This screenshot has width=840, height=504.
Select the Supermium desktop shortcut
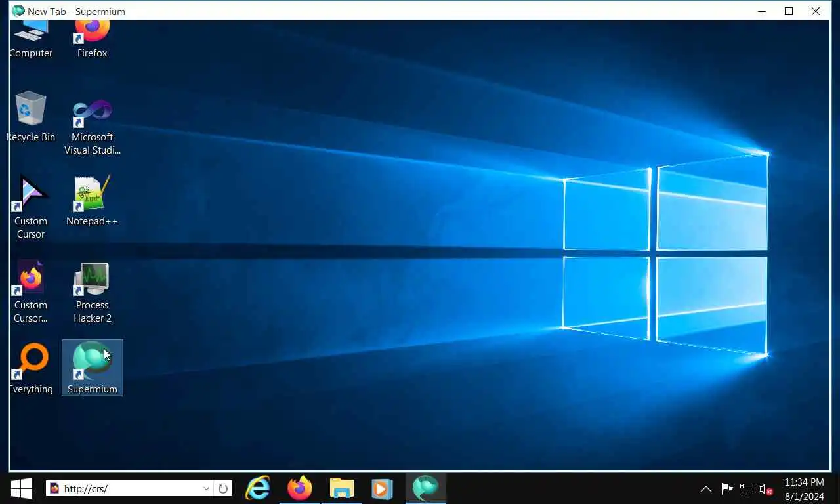92,367
